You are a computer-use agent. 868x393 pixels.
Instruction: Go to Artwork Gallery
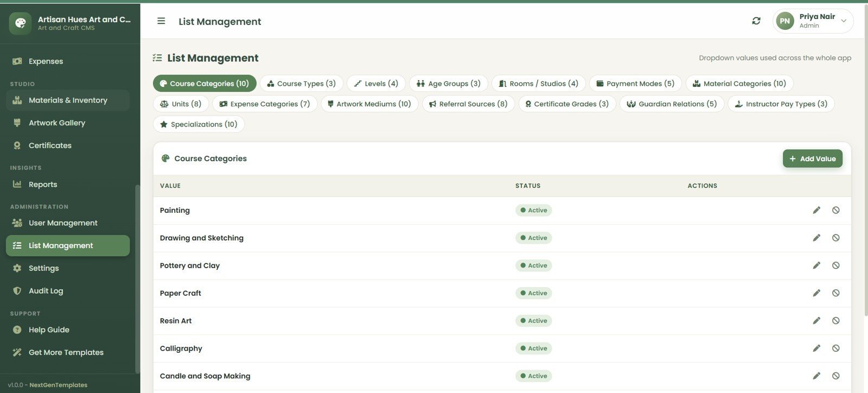(x=68, y=123)
